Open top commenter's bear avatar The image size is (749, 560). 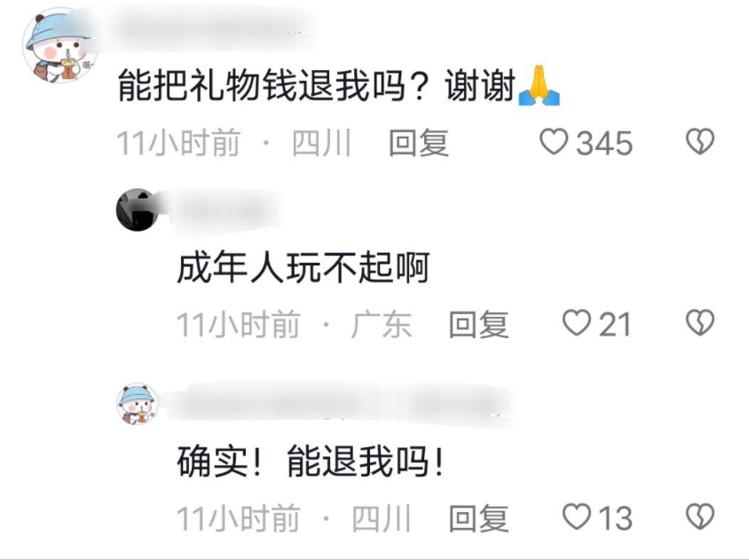(59, 45)
